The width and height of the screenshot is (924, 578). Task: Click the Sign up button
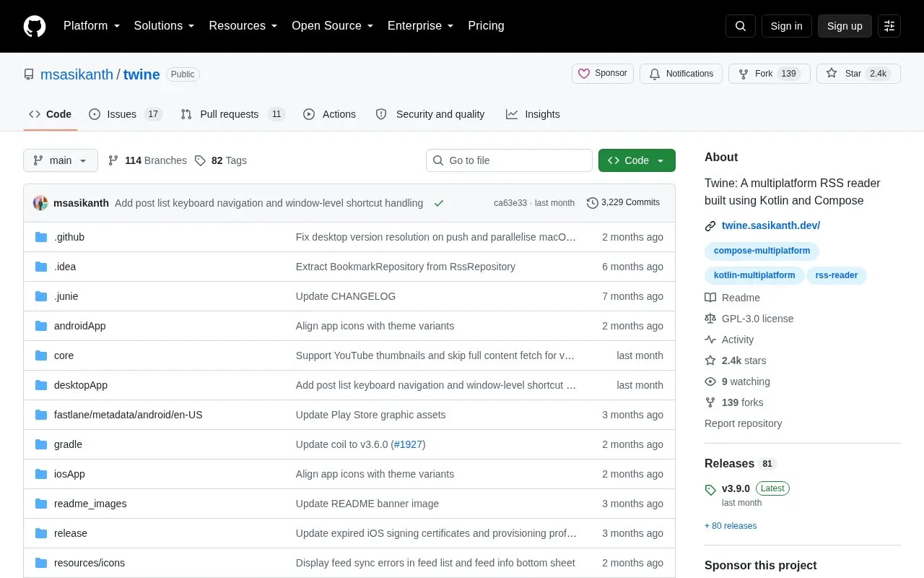(x=845, y=26)
